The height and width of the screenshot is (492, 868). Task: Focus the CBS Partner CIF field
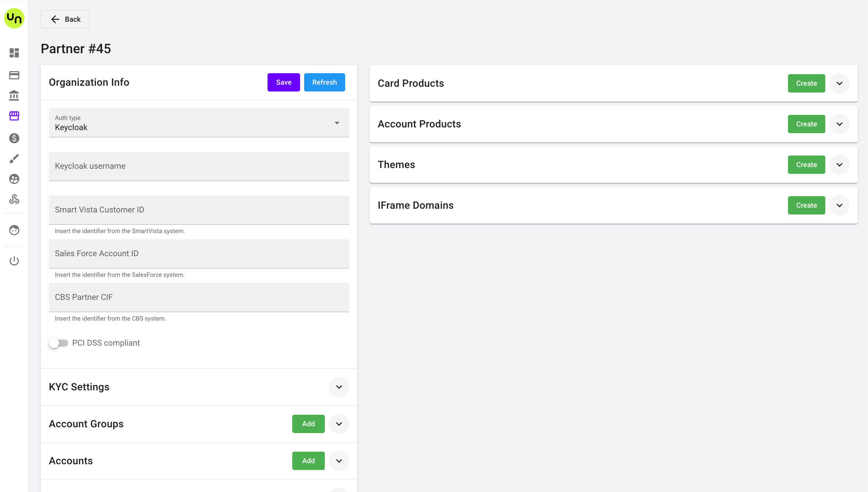(199, 298)
